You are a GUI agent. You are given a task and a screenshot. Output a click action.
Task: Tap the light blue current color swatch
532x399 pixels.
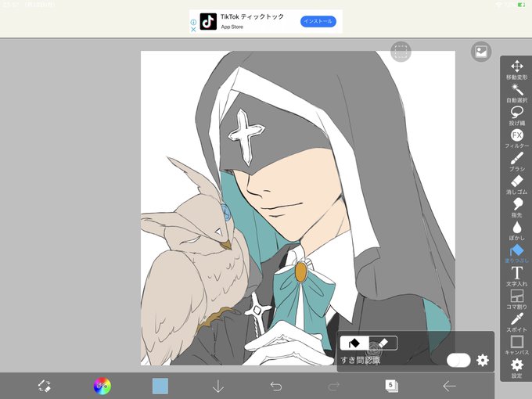(160, 386)
